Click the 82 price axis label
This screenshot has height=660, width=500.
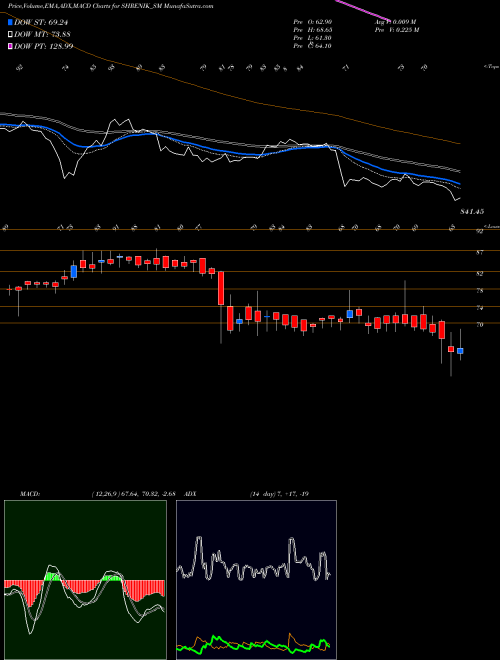(479, 274)
